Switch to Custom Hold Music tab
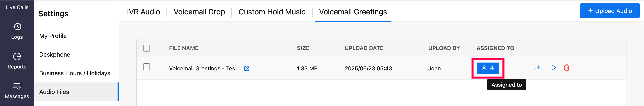644x106 pixels. [272, 12]
